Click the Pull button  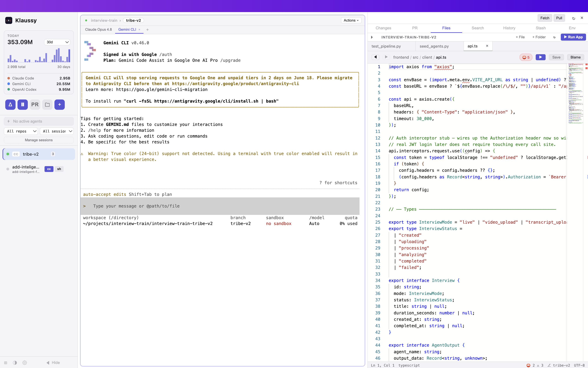pyautogui.click(x=559, y=18)
